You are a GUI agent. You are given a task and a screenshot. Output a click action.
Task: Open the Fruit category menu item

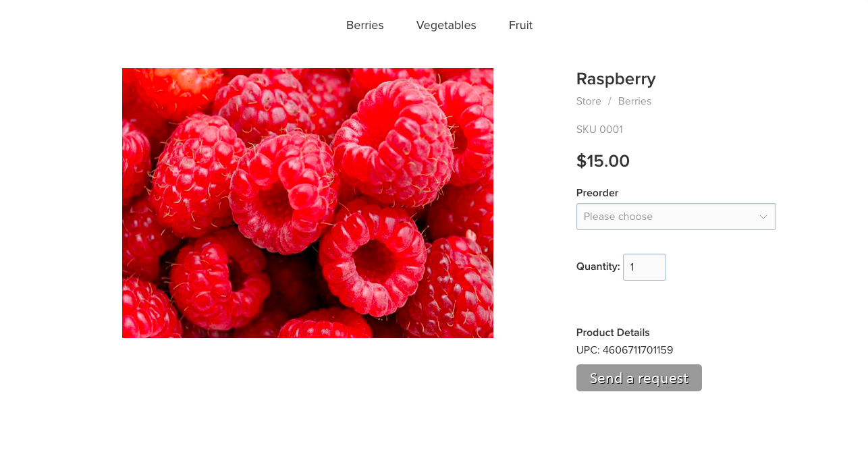pos(520,25)
